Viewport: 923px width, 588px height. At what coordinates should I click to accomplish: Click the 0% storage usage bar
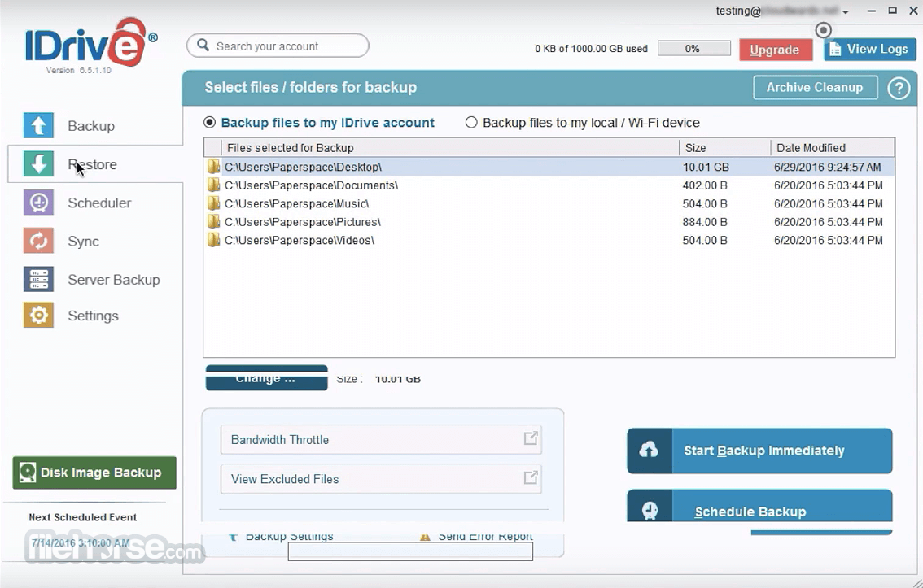pos(694,48)
